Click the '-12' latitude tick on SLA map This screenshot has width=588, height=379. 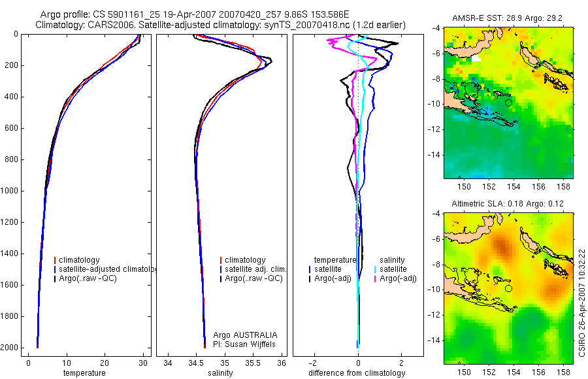coord(435,315)
